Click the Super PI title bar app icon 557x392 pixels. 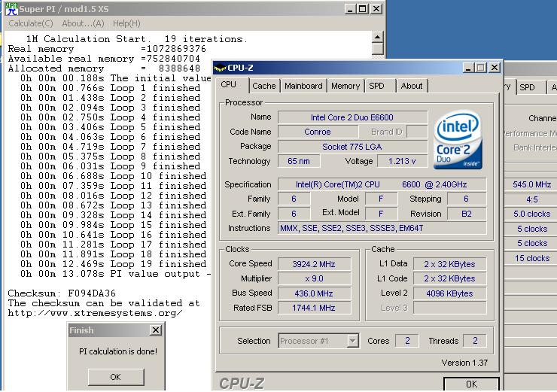pyautogui.click(x=12, y=9)
